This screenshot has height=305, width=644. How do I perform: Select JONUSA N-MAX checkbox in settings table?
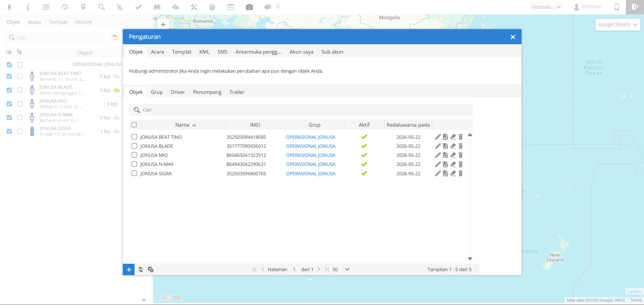tap(134, 164)
